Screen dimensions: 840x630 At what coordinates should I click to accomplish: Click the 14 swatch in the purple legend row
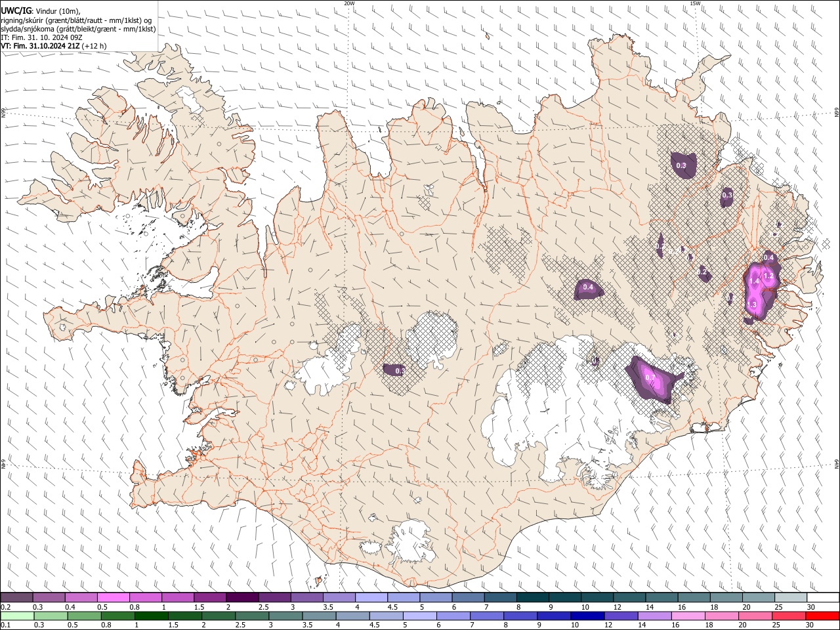click(661, 598)
